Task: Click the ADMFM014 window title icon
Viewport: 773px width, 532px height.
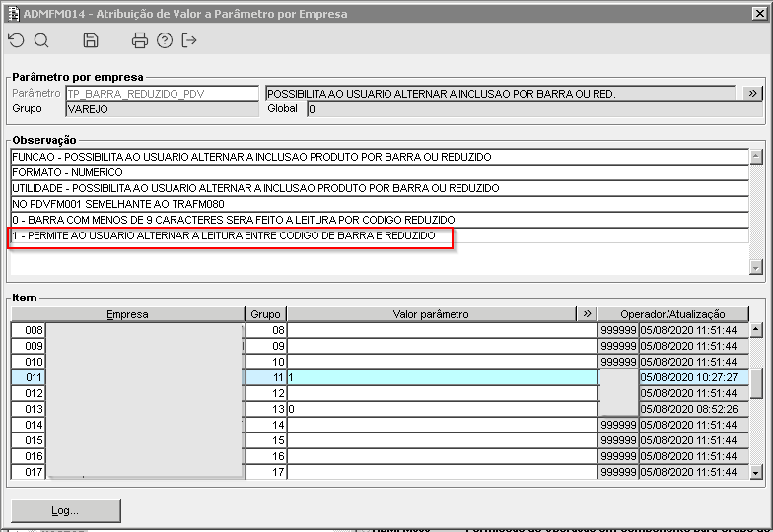Action: tap(14, 14)
